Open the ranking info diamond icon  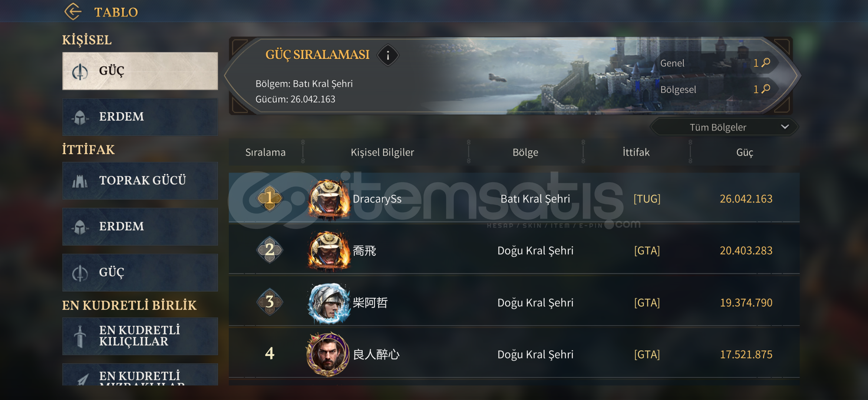388,56
